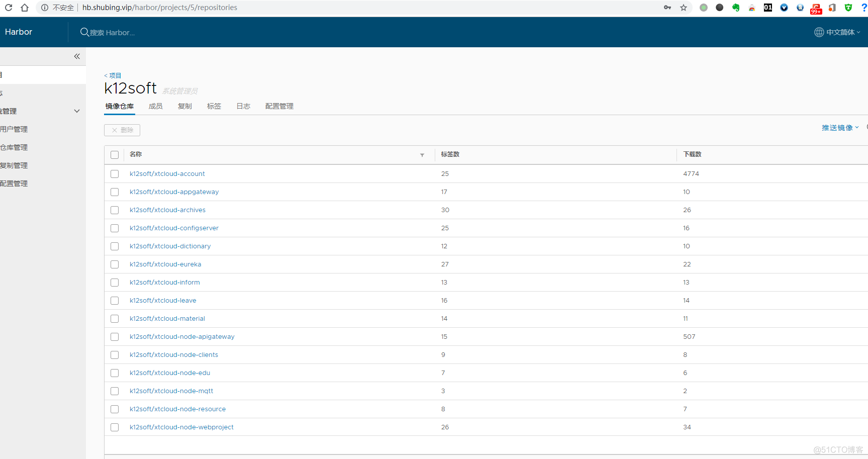Toggle the select-all checkbox in table header
The width and height of the screenshot is (868, 459).
(x=115, y=155)
